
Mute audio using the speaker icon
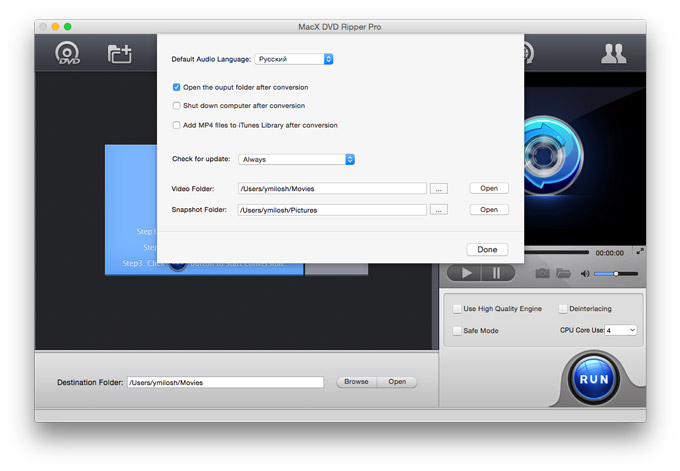coord(583,273)
